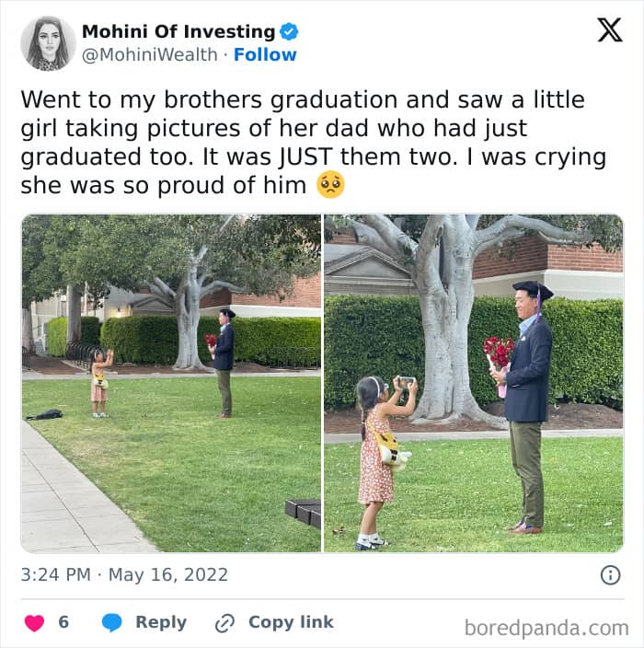Image resolution: width=644 pixels, height=648 pixels.
Task: Click the like count number 6
Action: point(63,622)
